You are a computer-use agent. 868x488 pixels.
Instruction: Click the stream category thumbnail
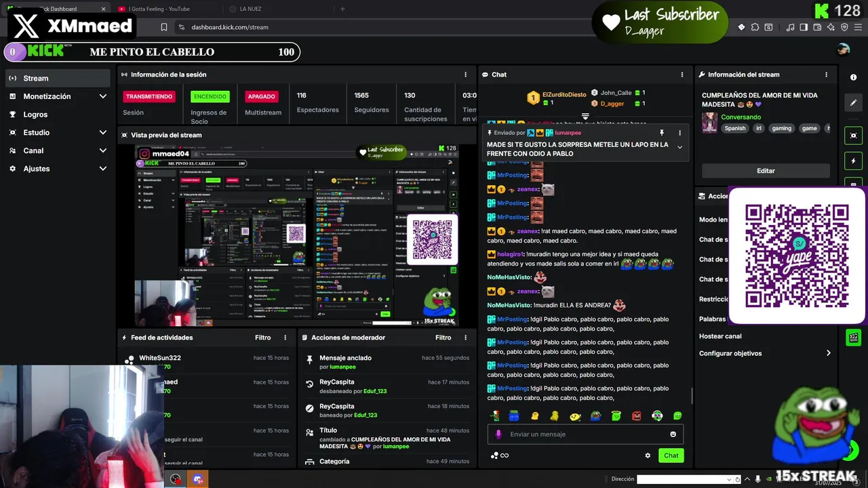[x=709, y=123]
